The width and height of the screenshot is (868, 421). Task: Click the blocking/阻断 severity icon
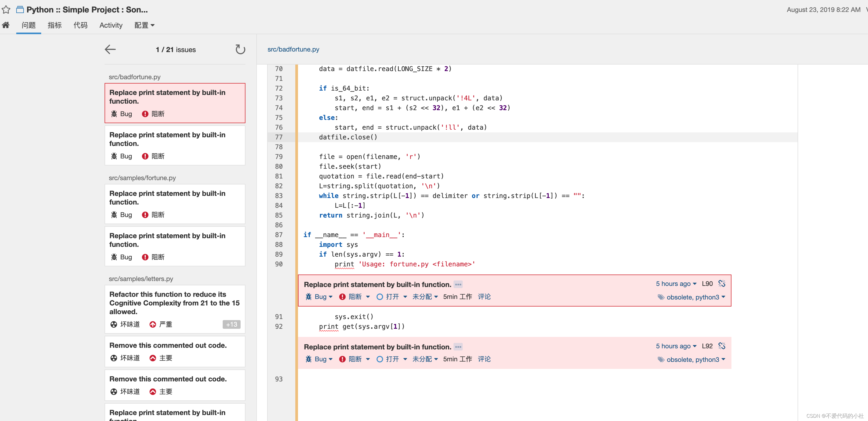click(x=145, y=114)
